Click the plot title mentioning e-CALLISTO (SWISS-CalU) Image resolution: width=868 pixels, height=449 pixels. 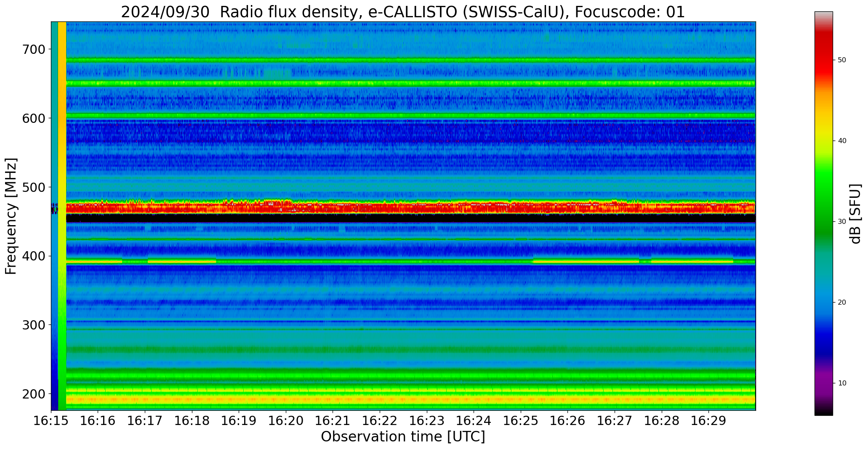403,12
